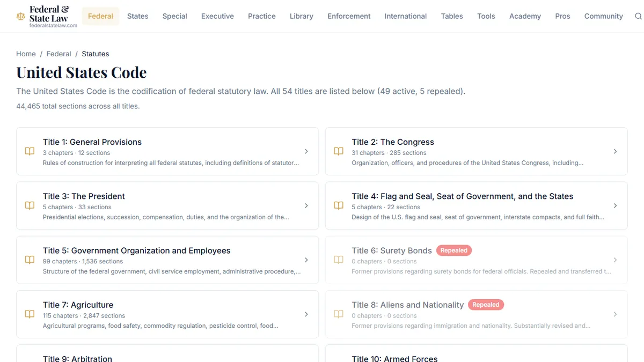Viewport: 644px width, 362px height.
Task: Expand Title 4 Flag and Seal chevron
Action: (615, 205)
